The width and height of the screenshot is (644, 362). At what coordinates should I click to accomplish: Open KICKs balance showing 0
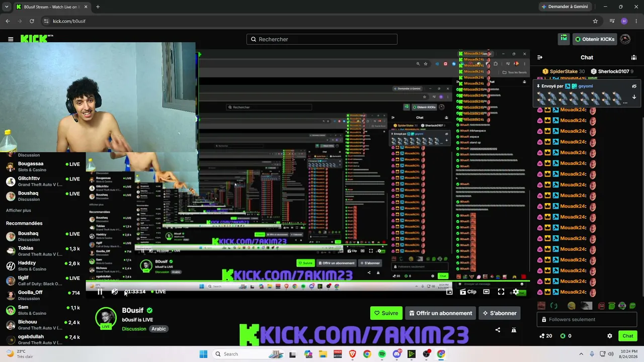pyautogui.click(x=566, y=336)
